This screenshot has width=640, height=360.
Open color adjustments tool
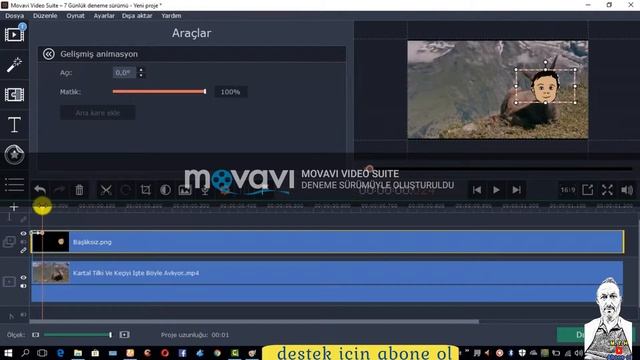165,190
